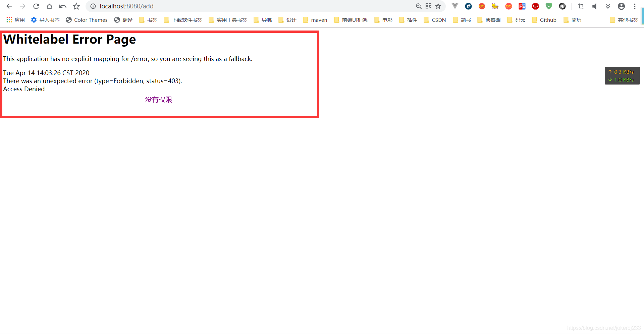Open the Color Themes bookmark

87,20
